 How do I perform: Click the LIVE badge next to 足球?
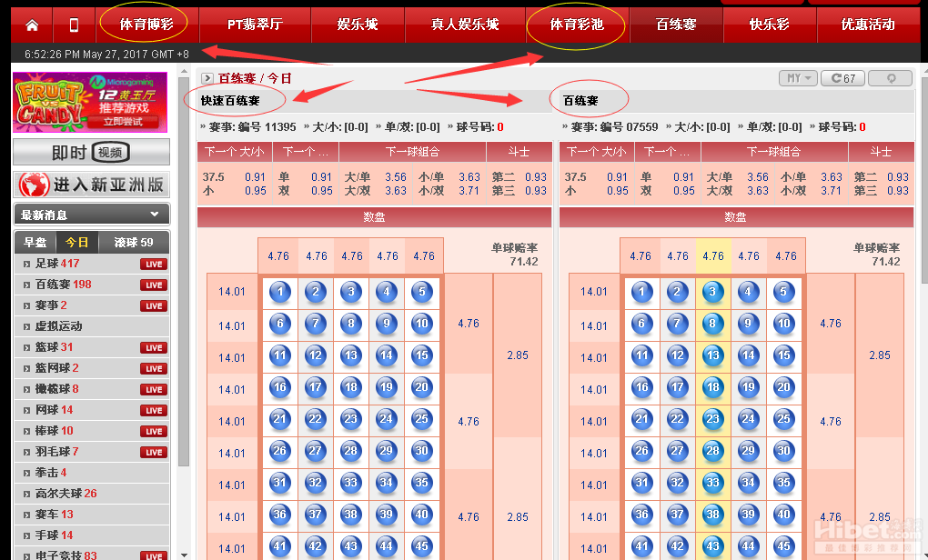click(154, 265)
